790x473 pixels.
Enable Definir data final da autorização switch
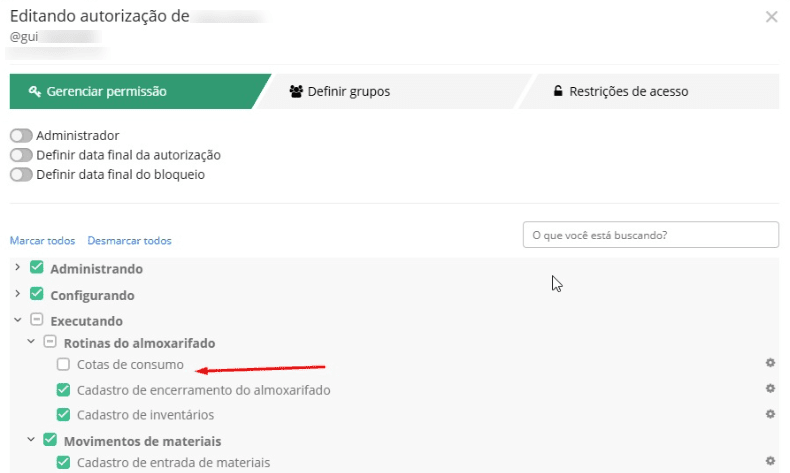(x=21, y=155)
